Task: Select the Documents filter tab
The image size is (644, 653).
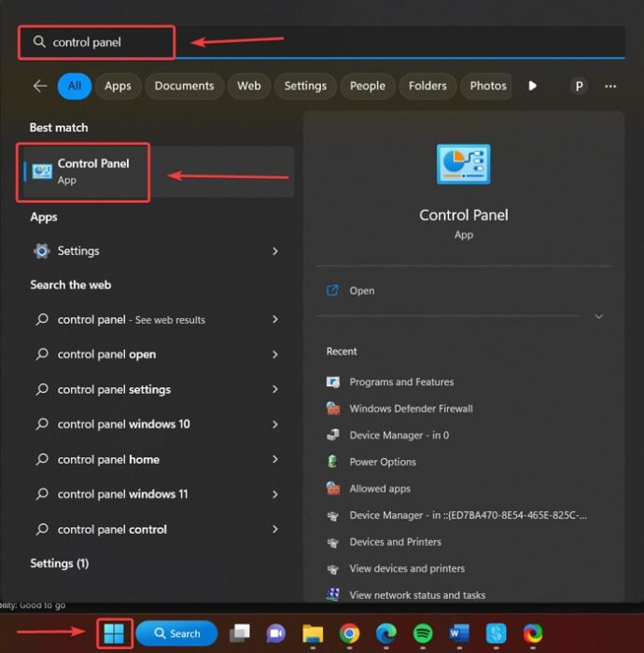Action: pos(184,86)
